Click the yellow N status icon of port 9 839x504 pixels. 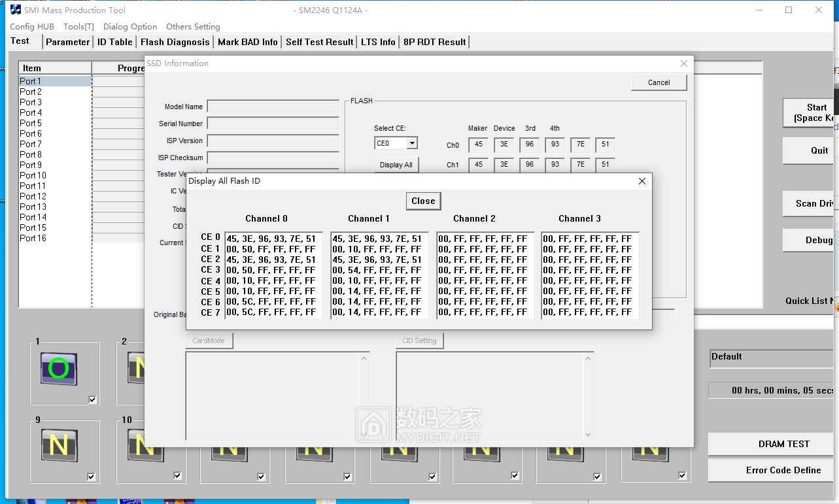pos(59,446)
